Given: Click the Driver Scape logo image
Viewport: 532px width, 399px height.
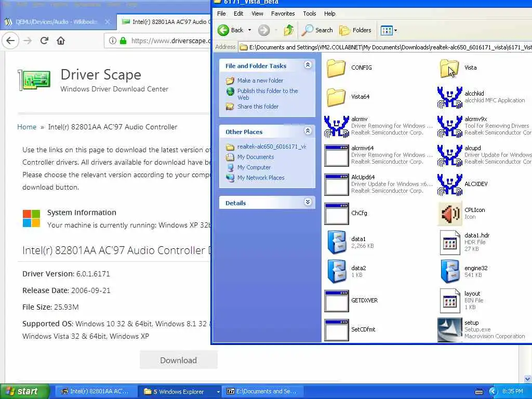Looking at the screenshot, I should click(x=34, y=80).
